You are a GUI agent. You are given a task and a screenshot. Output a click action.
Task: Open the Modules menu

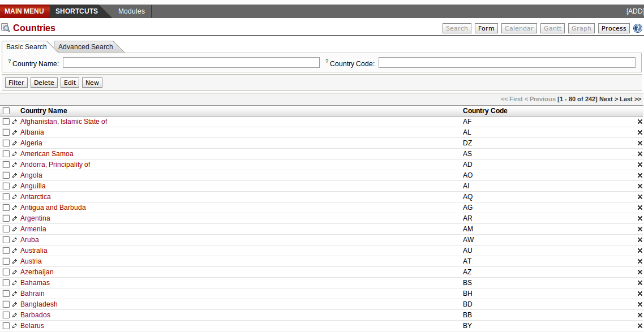tap(131, 11)
